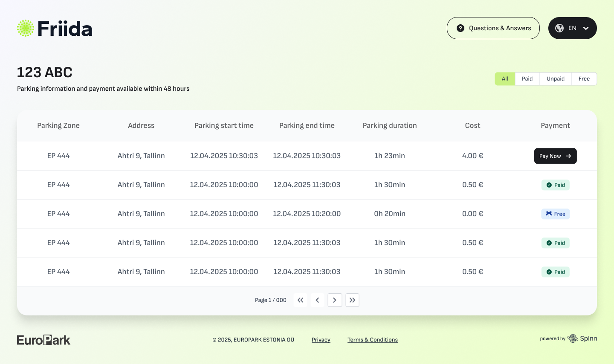Click the globe icon in language selector
Viewport: 614px width, 364px height.
(559, 28)
